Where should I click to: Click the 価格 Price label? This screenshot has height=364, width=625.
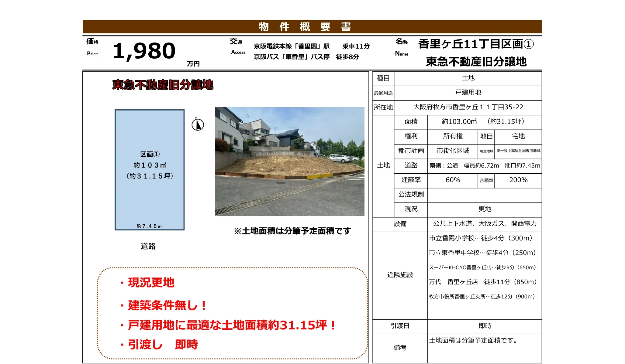92,46
